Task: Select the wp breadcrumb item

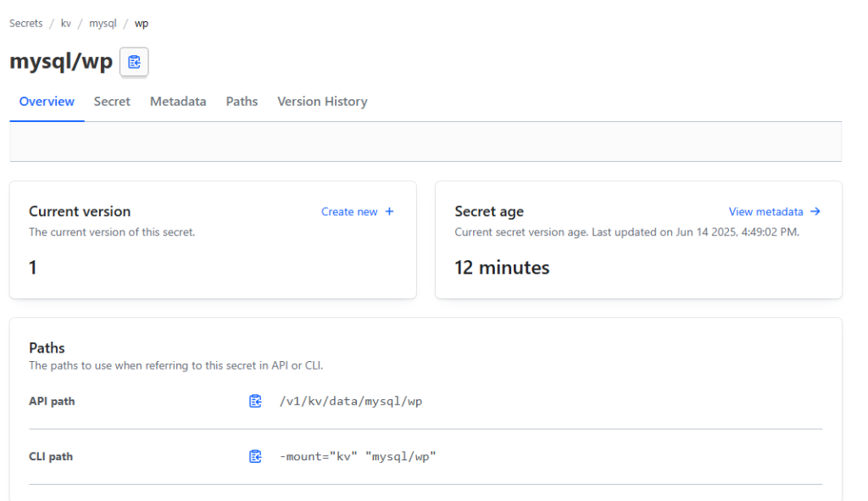Action: pos(142,23)
